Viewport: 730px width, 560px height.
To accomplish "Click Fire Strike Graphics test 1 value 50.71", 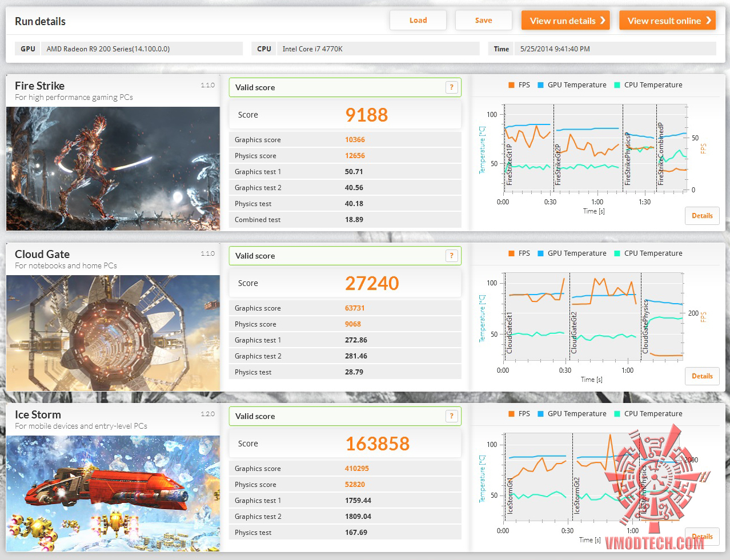I will pyautogui.click(x=354, y=172).
